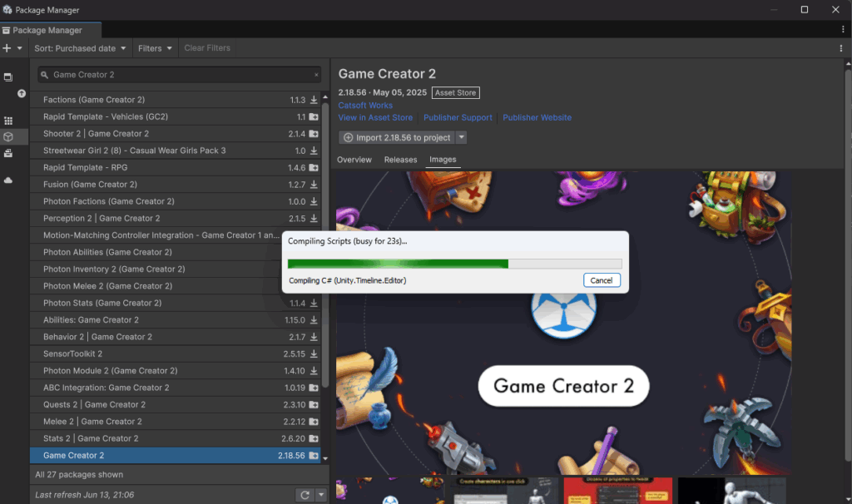Viewport: 852px width, 504px height.
Task: Select the Create characters thumbnail
Action: coord(504,491)
